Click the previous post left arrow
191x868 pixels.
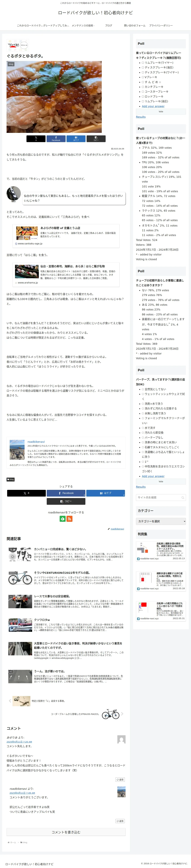click(x=10, y=701)
